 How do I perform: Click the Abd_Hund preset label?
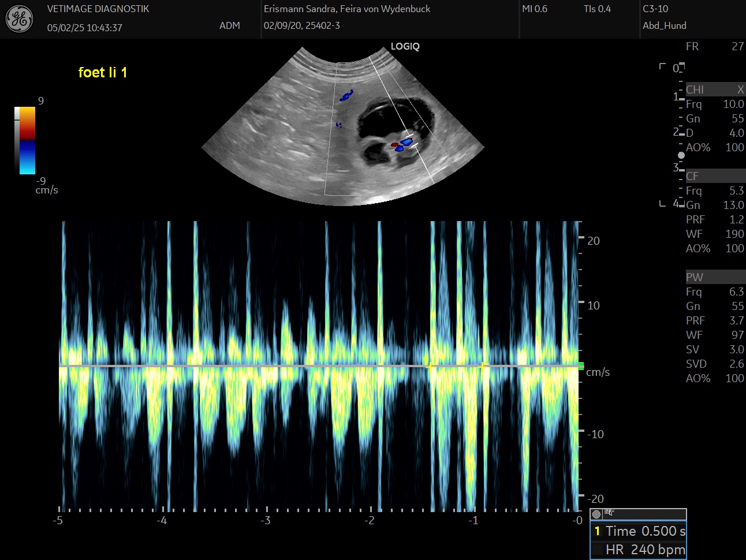click(x=665, y=25)
